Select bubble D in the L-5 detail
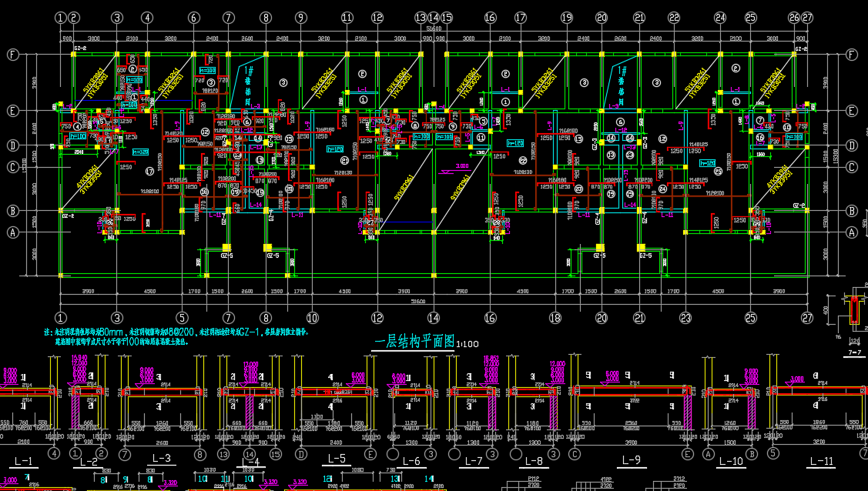 tap(301, 455)
